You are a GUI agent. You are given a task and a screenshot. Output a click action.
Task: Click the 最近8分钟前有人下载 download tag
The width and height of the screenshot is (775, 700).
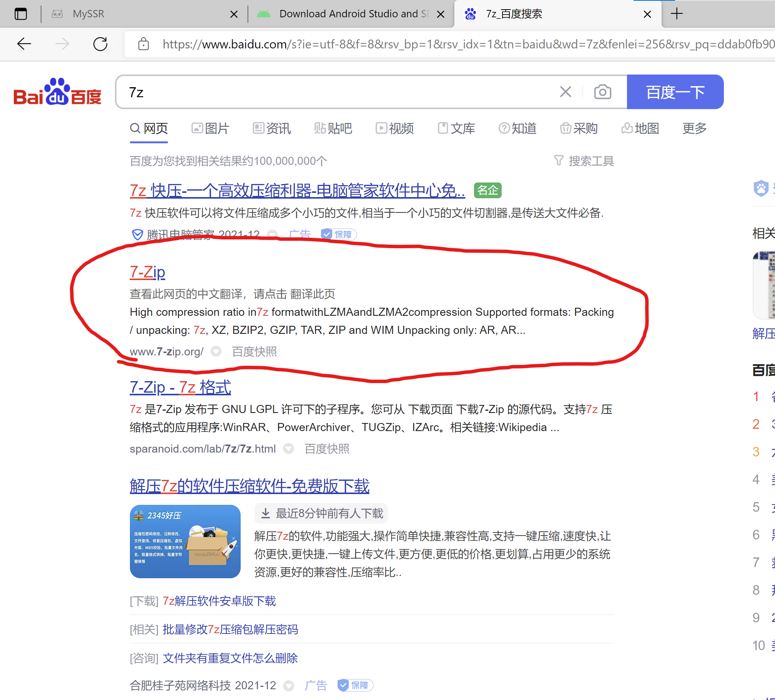(321, 513)
